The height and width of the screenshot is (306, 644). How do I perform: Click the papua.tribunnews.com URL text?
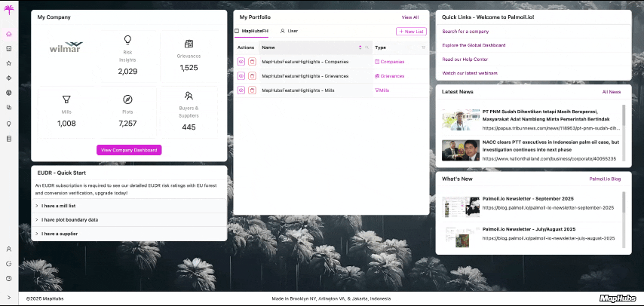point(550,128)
